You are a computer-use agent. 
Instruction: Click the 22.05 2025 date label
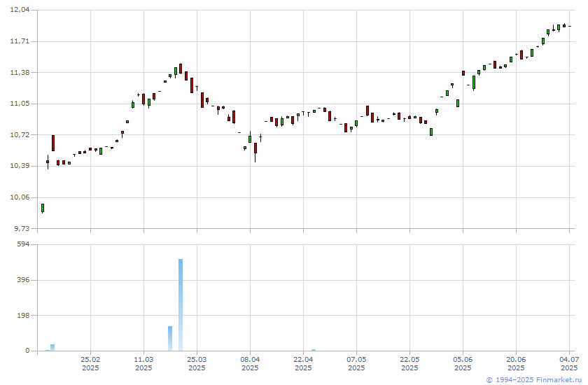pyautogui.click(x=409, y=363)
